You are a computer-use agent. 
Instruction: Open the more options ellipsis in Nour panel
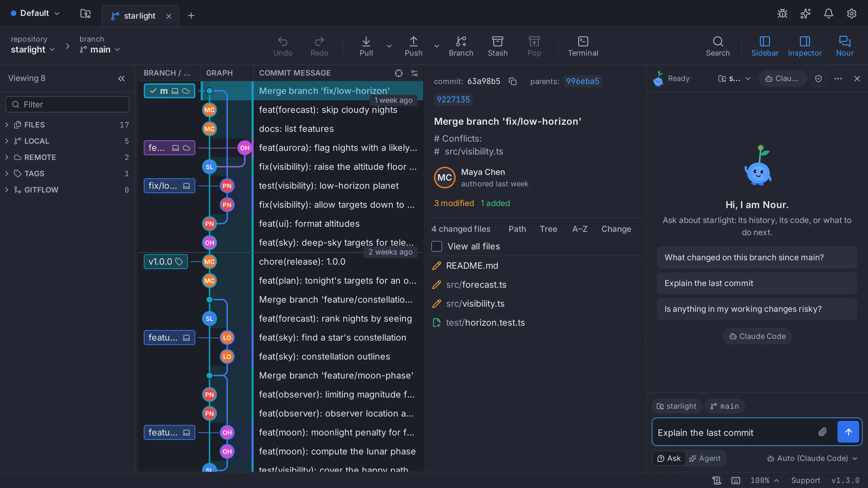(838, 79)
